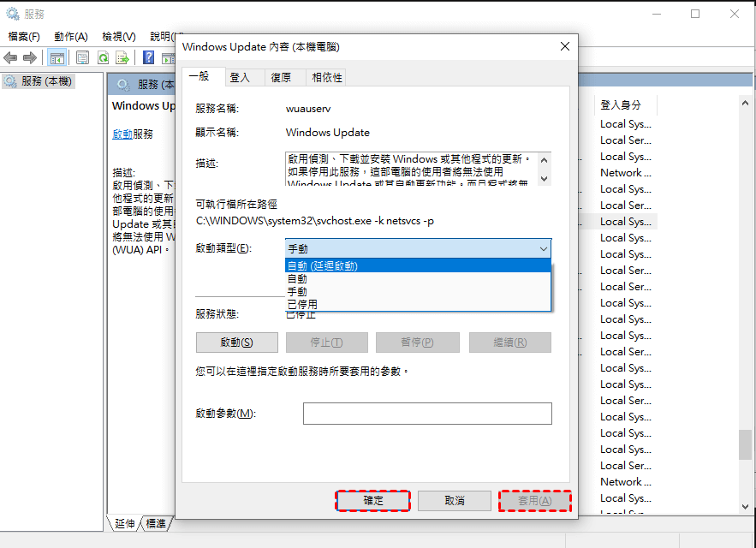Switch to the 延伸 view tab at bottom
Viewport: 756px width, 548px height.
[124, 523]
